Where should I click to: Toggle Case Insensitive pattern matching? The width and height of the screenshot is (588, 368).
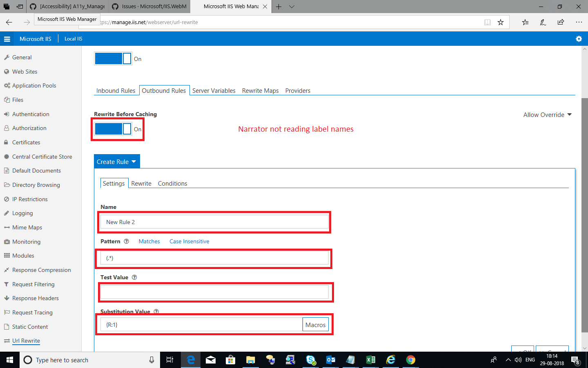pos(189,241)
